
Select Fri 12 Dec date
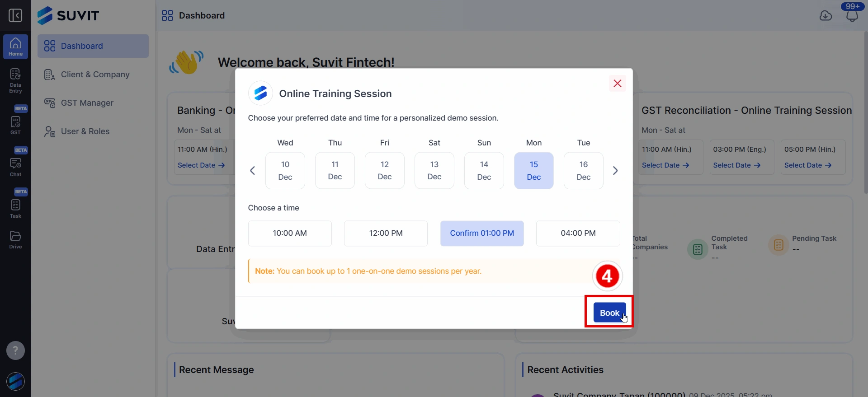coord(384,170)
